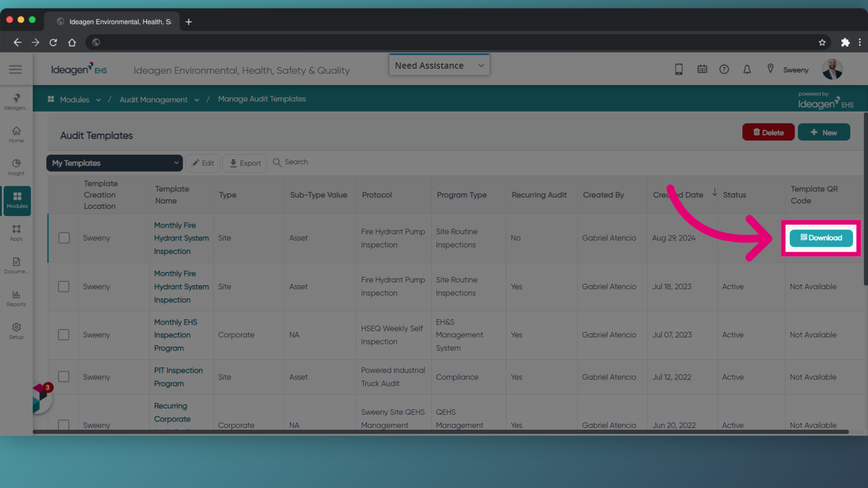
Task: Click the Recurring Audit column header
Action: [539, 195]
